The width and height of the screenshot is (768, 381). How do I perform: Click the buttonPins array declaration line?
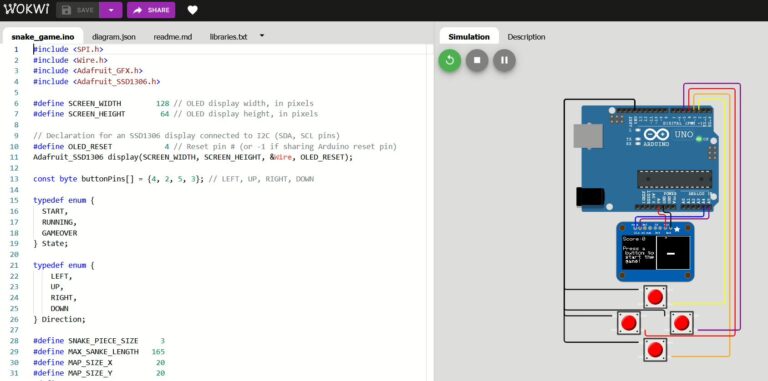(x=173, y=179)
